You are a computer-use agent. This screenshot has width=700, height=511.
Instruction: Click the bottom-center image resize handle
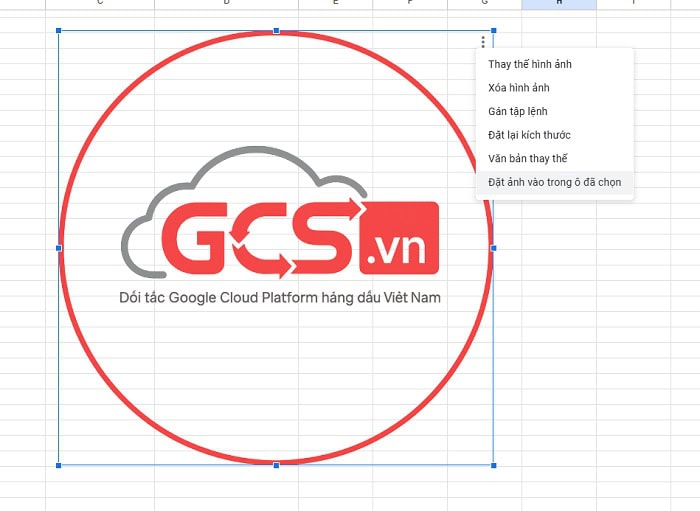click(276, 465)
